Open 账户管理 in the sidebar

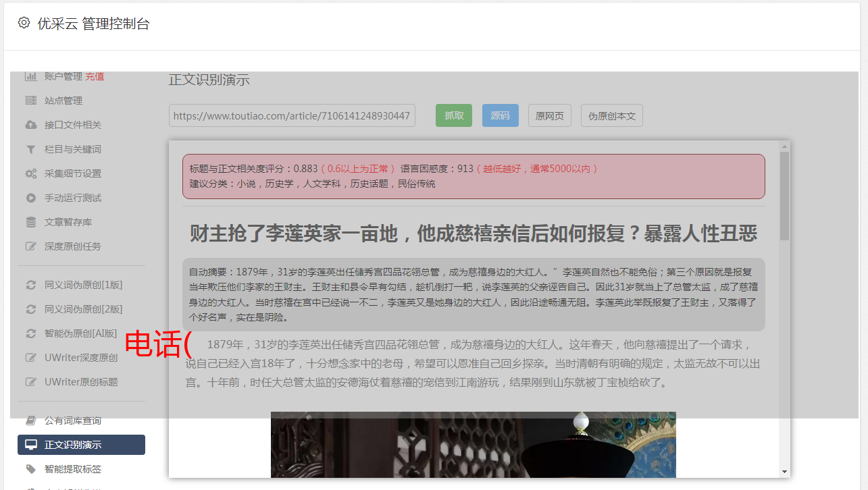(63, 76)
